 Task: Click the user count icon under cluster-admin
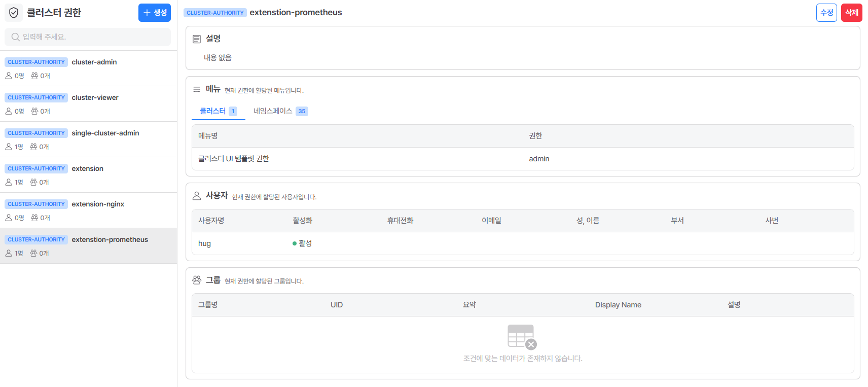[x=9, y=76]
